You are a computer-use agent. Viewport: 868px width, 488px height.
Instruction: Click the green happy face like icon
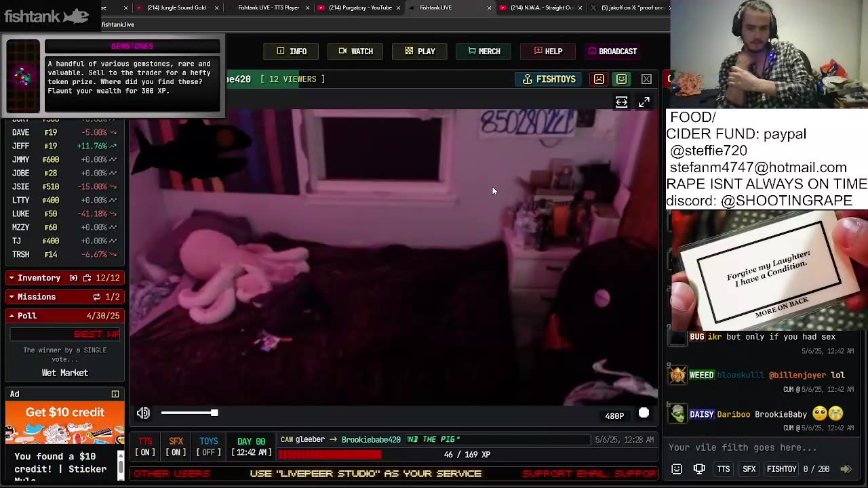coord(621,79)
